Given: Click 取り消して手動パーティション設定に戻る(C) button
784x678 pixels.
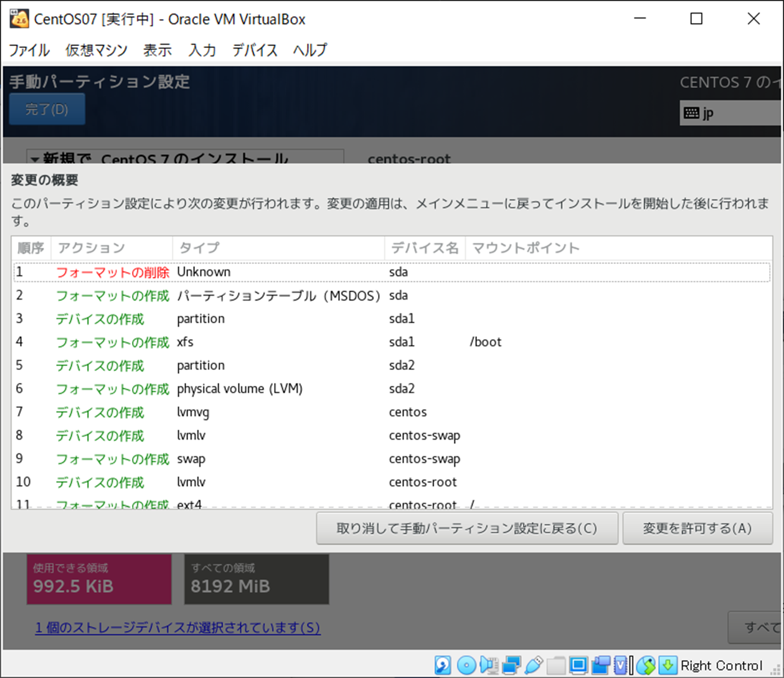Looking at the screenshot, I should (x=467, y=529).
